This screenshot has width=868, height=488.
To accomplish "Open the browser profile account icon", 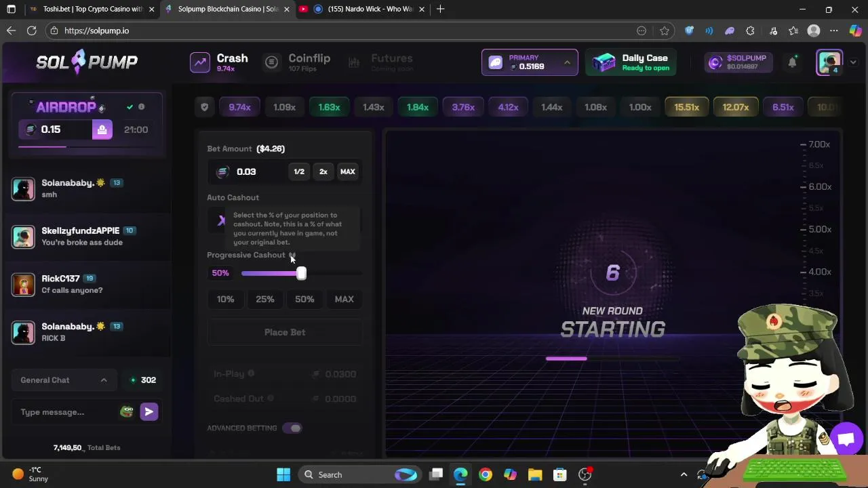I will click(x=814, y=30).
